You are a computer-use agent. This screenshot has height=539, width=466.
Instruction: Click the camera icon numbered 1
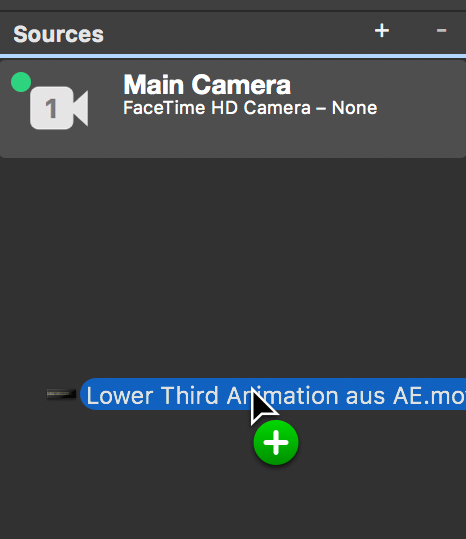click(x=59, y=108)
